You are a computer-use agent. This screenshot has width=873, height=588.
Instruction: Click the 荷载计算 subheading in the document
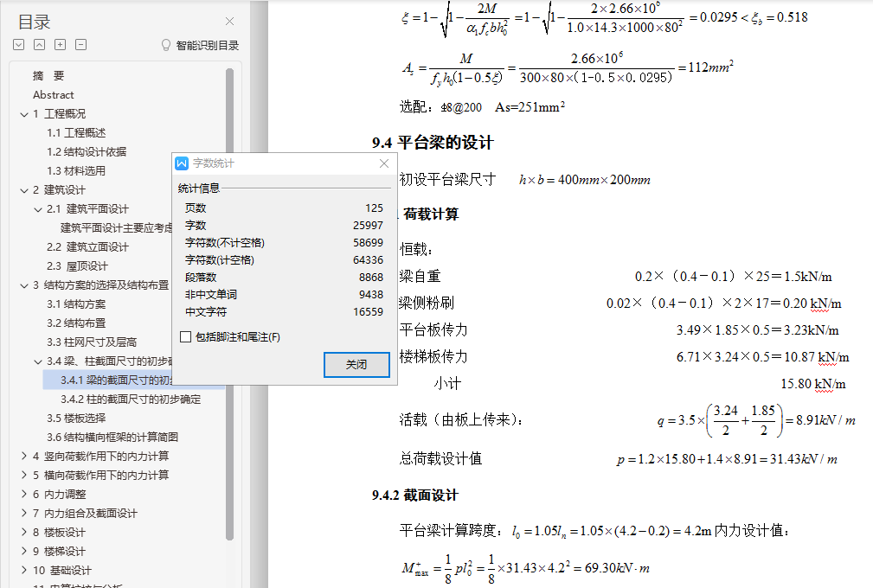[431, 214]
